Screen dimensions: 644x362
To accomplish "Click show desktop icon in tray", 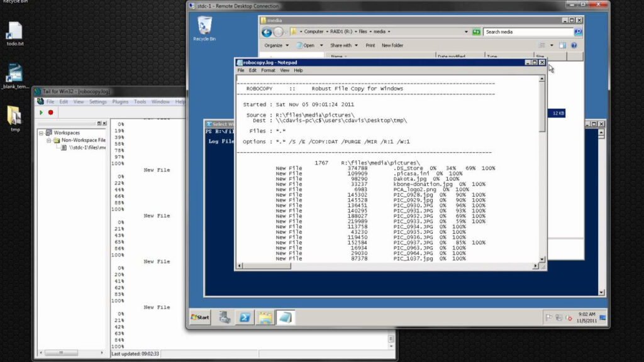I will (602, 317).
